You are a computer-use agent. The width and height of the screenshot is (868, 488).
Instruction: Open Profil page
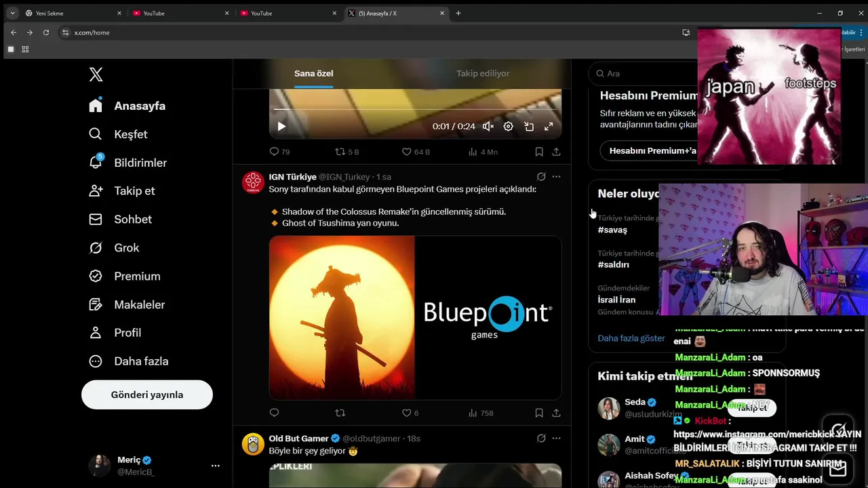point(115,333)
